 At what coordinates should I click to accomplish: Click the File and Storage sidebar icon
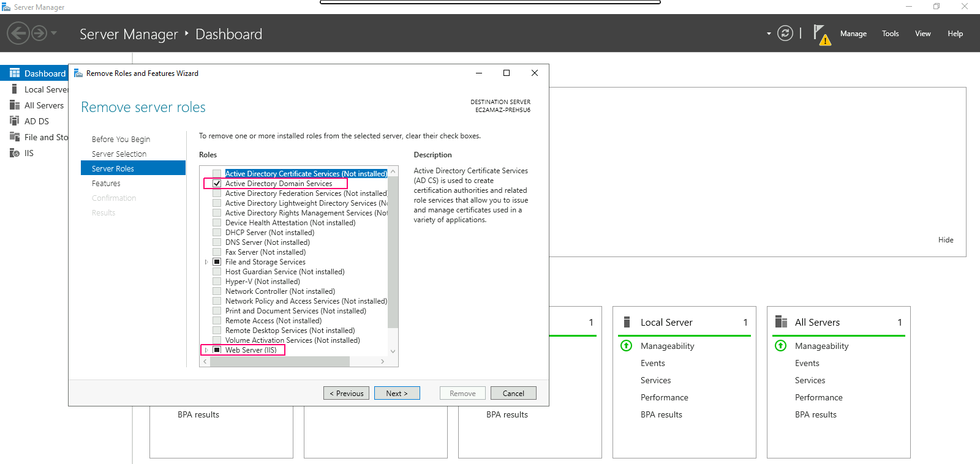15,137
